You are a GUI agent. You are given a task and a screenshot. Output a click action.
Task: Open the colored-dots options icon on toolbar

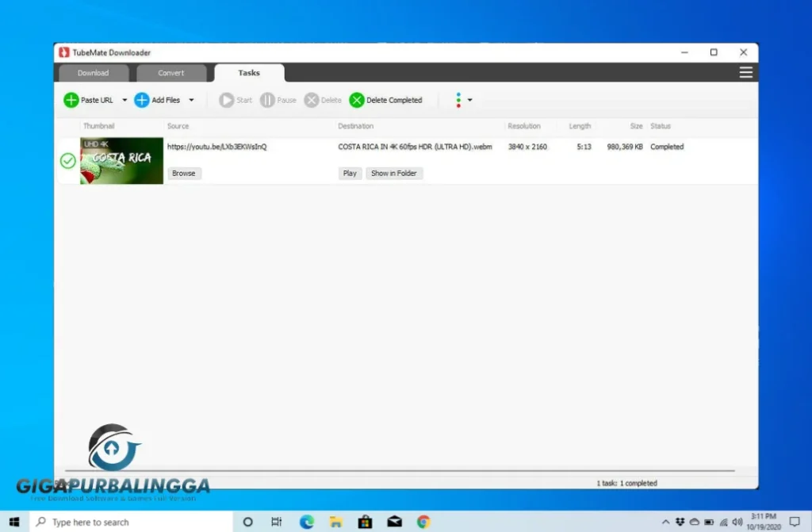point(458,100)
